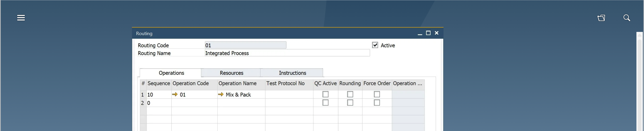Click the Rounding column header
The height and width of the screenshot is (131, 644).
pos(350,83)
